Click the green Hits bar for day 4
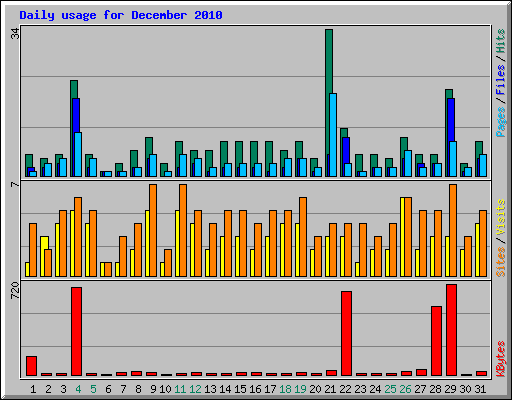Screen dimensions: 512x400 click(73, 89)
